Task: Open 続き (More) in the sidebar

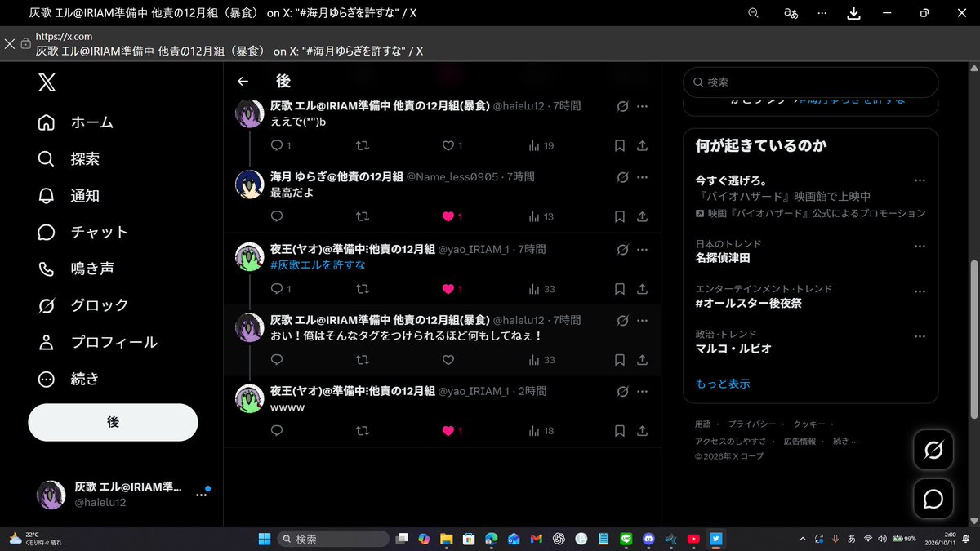Action: coord(69,379)
